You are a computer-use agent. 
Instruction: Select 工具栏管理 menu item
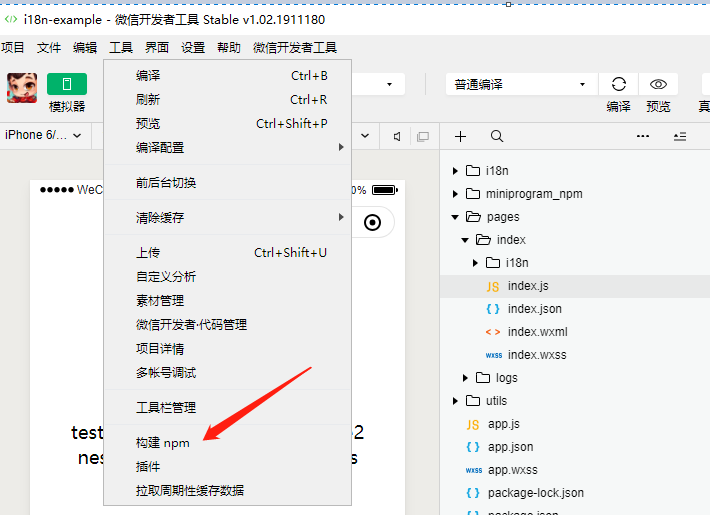tap(227, 408)
